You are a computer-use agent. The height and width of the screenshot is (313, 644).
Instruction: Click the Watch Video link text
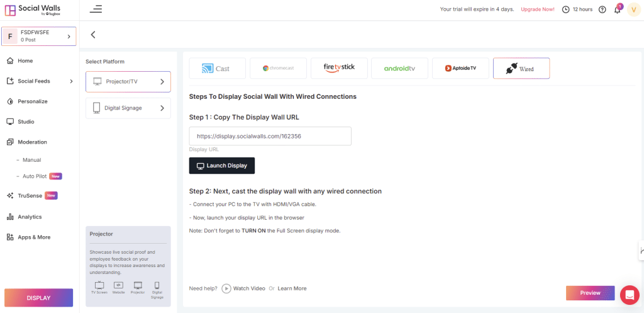[x=249, y=288]
